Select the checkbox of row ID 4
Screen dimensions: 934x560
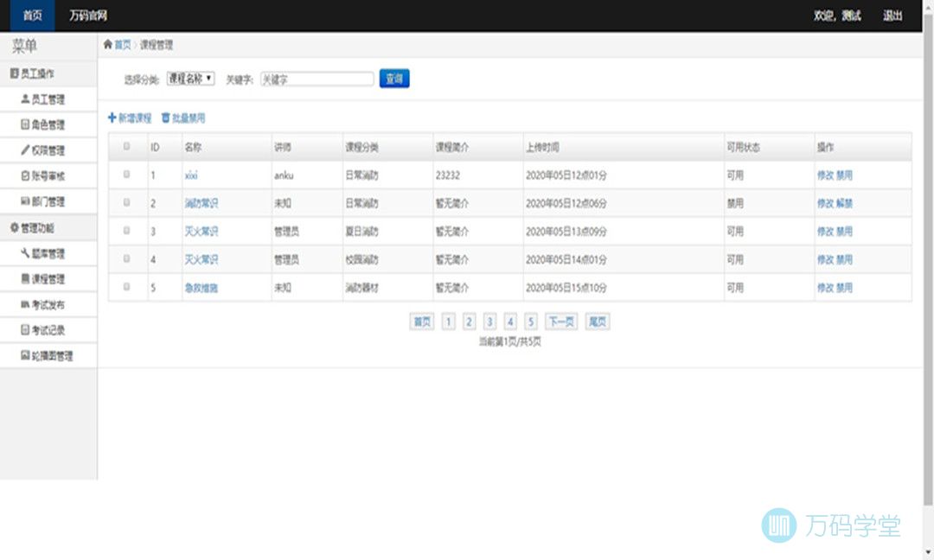(x=126, y=258)
